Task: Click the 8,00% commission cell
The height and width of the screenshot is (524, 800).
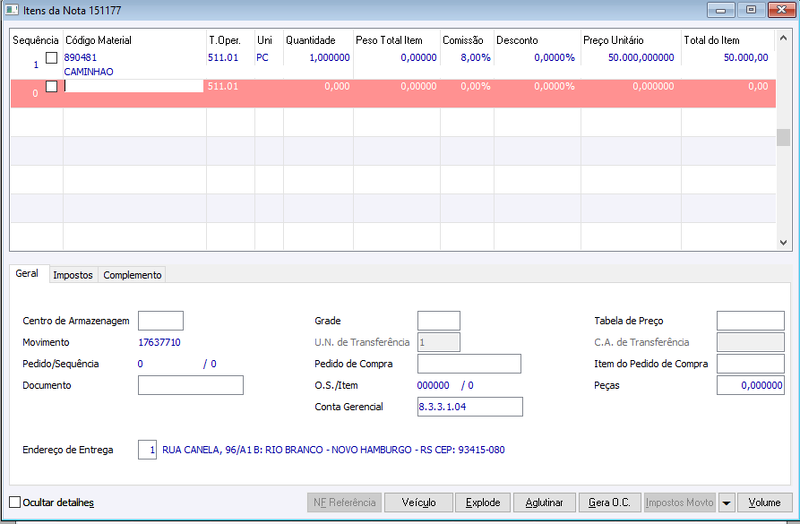Action: 476,58
